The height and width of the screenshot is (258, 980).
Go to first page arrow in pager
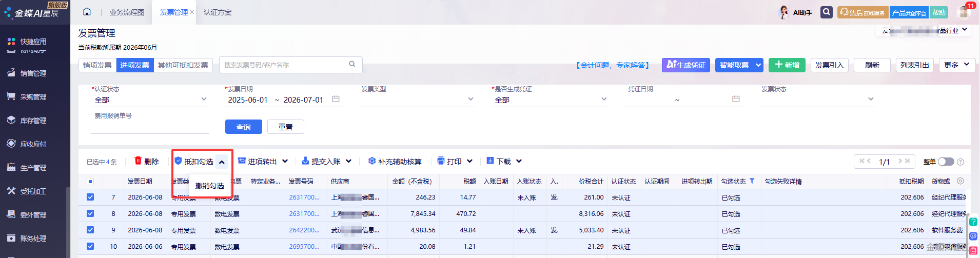pyautogui.click(x=862, y=161)
